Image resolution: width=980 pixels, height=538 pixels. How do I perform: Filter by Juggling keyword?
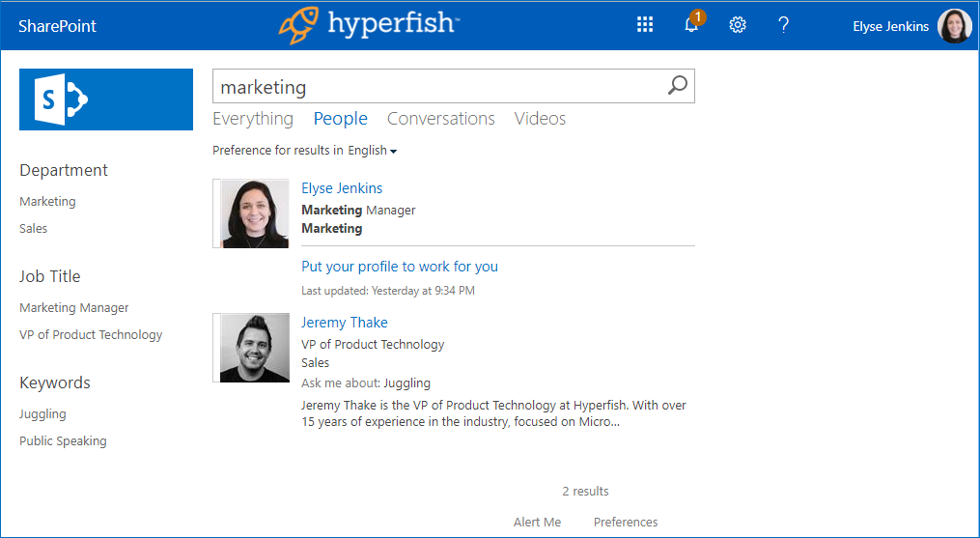[42, 414]
